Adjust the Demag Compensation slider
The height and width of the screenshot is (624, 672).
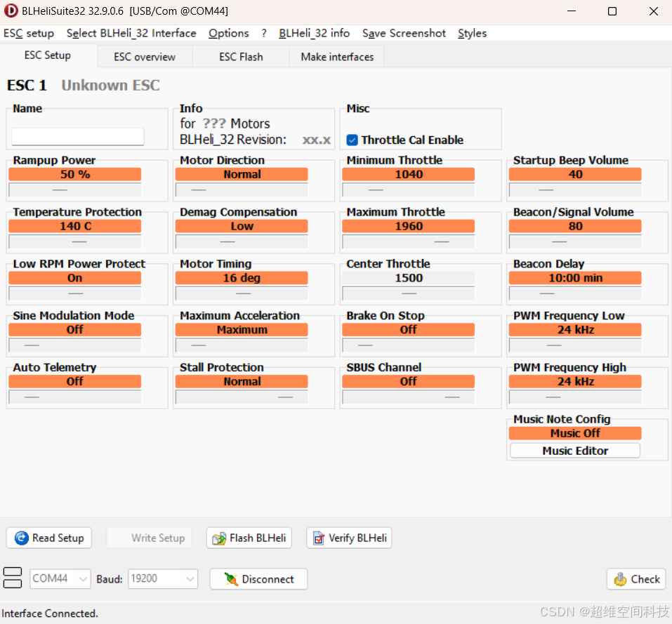242,241
